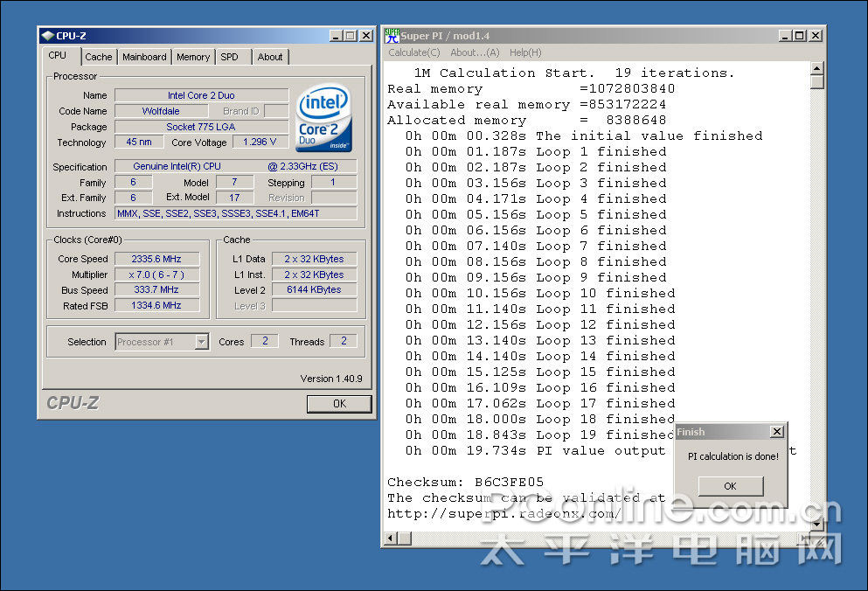Click the Model value '7'

[x=235, y=182]
